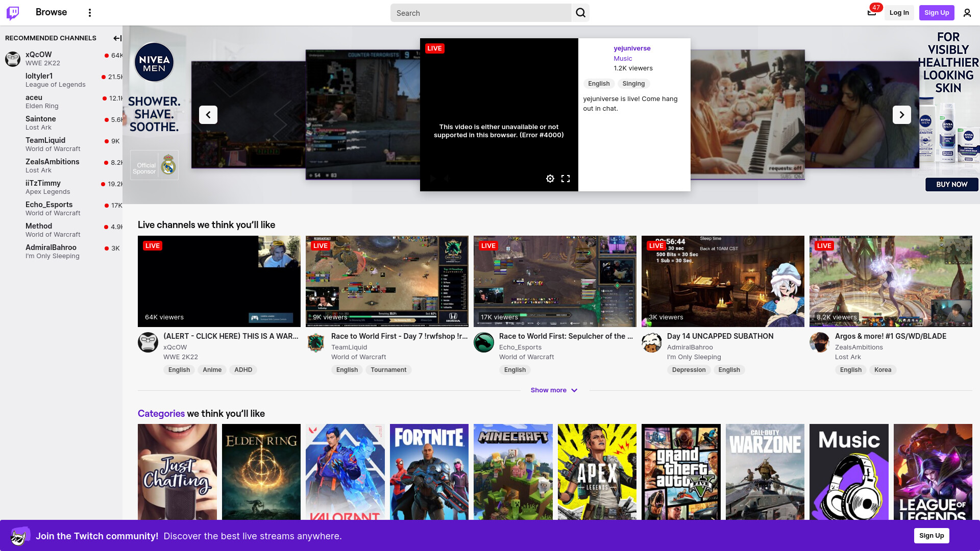
Task: Open video settings gear in player
Action: click(x=550, y=179)
